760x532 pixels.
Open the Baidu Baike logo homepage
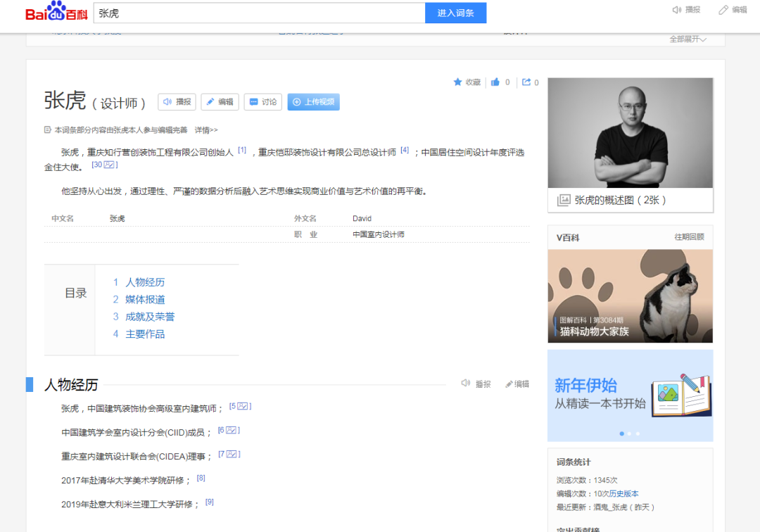pyautogui.click(x=56, y=12)
